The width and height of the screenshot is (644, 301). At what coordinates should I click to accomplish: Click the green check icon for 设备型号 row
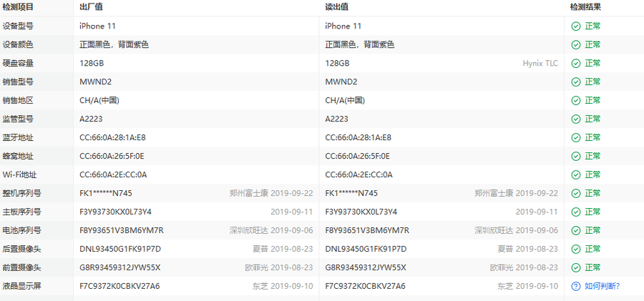point(576,26)
